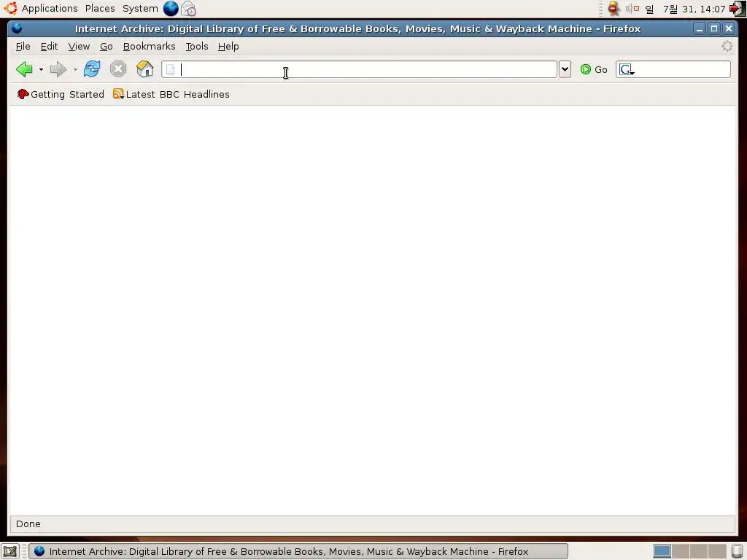Switch to the second workspace
Image resolution: width=747 pixels, height=560 pixels.
pyautogui.click(x=681, y=551)
